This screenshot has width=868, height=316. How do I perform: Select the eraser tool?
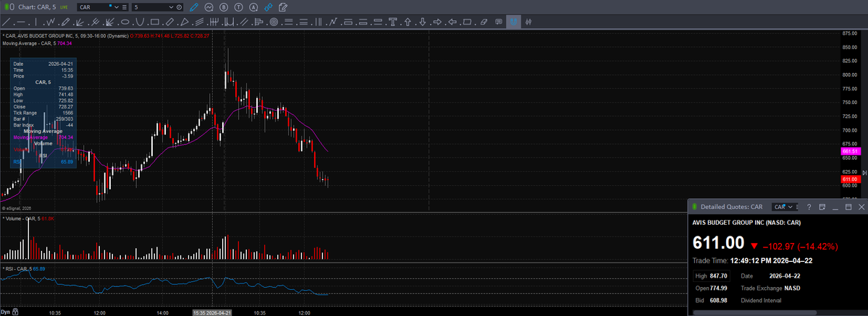pyautogui.click(x=484, y=22)
